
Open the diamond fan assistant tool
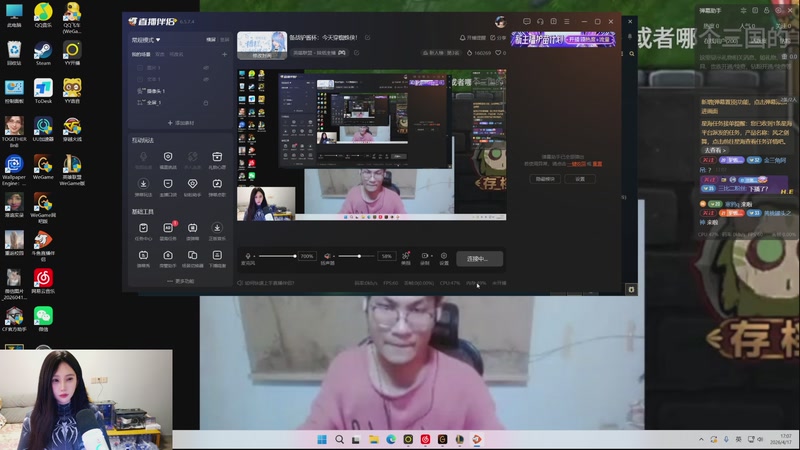click(192, 183)
